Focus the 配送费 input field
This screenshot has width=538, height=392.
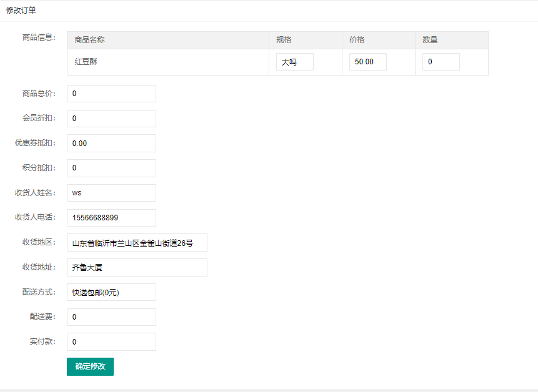[111, 317]
